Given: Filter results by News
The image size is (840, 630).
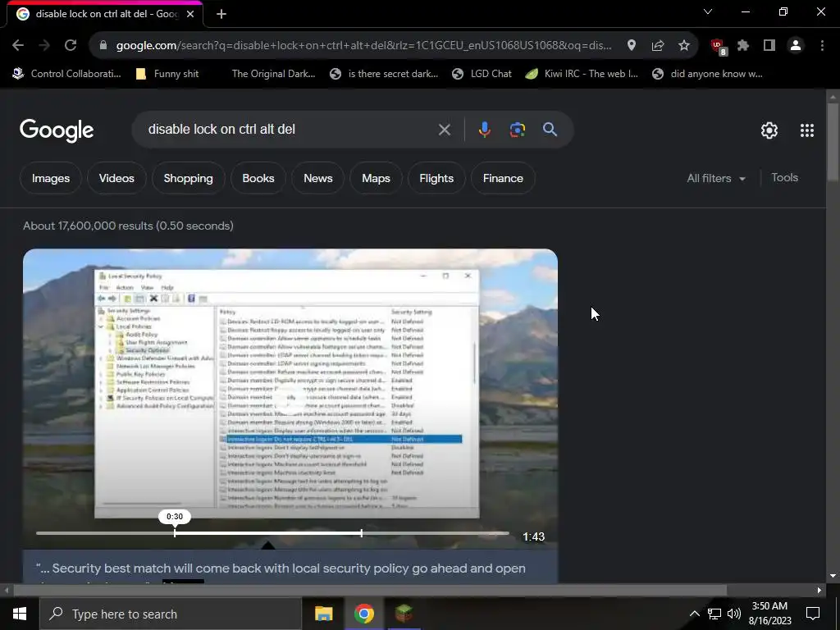Looking at the screenshot, I should (318, 178).
